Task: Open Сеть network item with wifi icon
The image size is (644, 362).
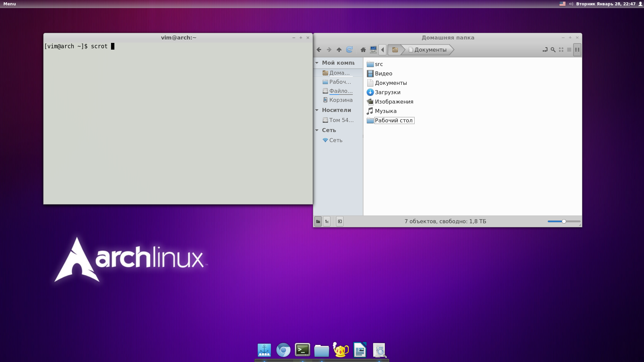Action: point(338,140)
